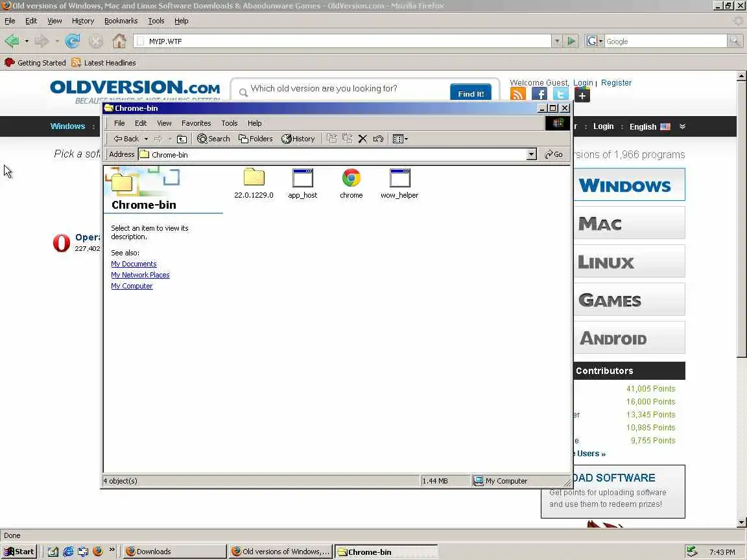Open the Register link on OldVersion
The height and width of the screenshot is (560, 747).
616,82
